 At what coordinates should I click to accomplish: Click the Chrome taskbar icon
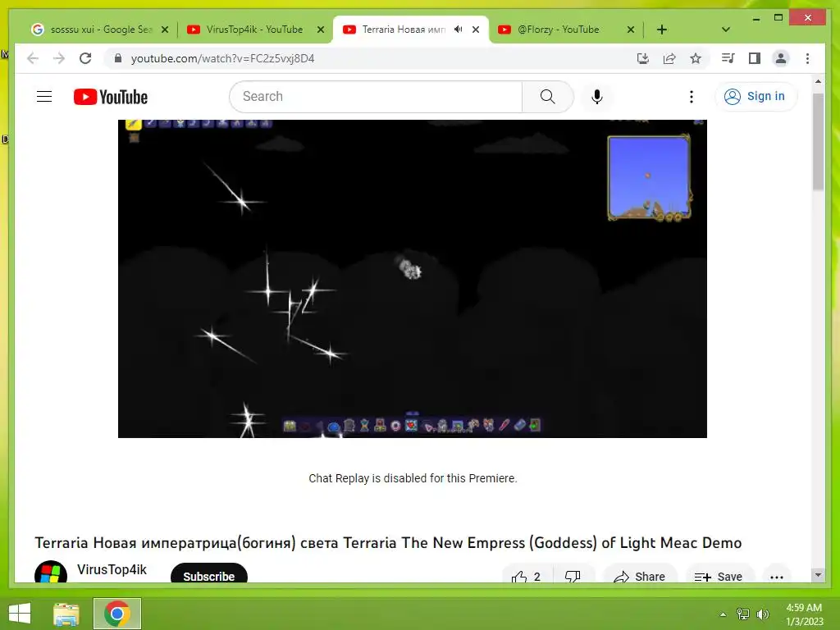(x=117, y=614)
